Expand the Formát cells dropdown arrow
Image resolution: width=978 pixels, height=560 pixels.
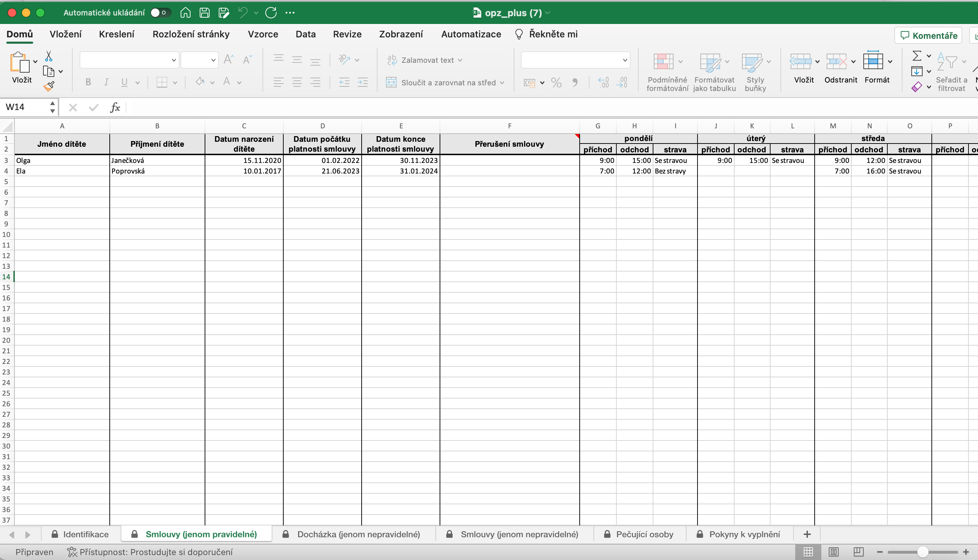(890, 62)
